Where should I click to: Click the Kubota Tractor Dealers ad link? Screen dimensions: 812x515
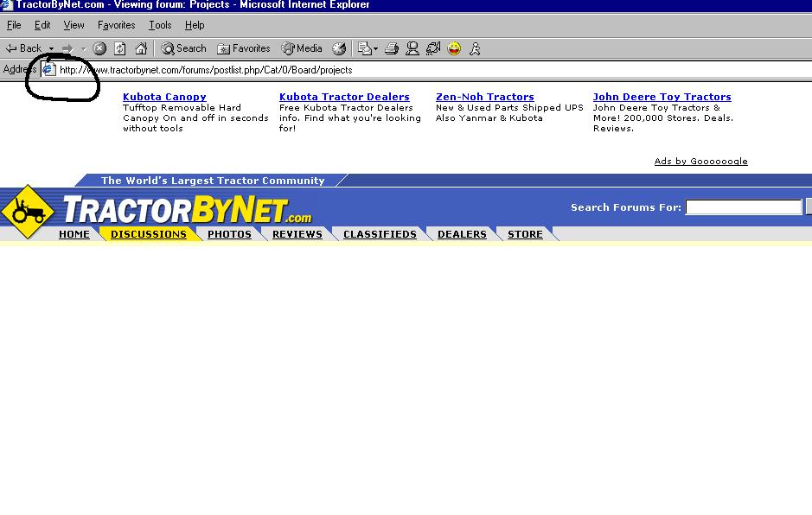point(344,97)
